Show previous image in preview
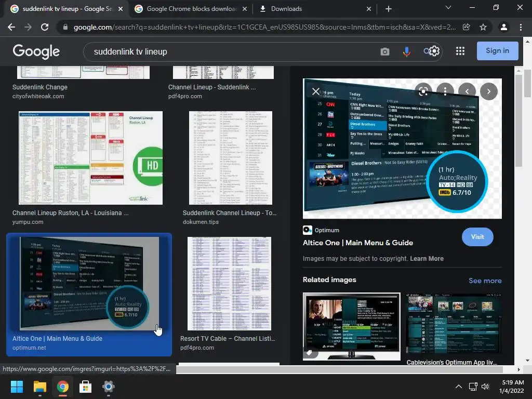 point(467,91)
